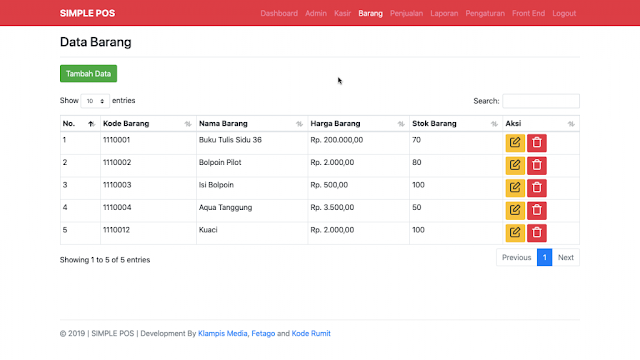
Task: Open the Kode Rumit link
Action: click(x=311, y=333)
